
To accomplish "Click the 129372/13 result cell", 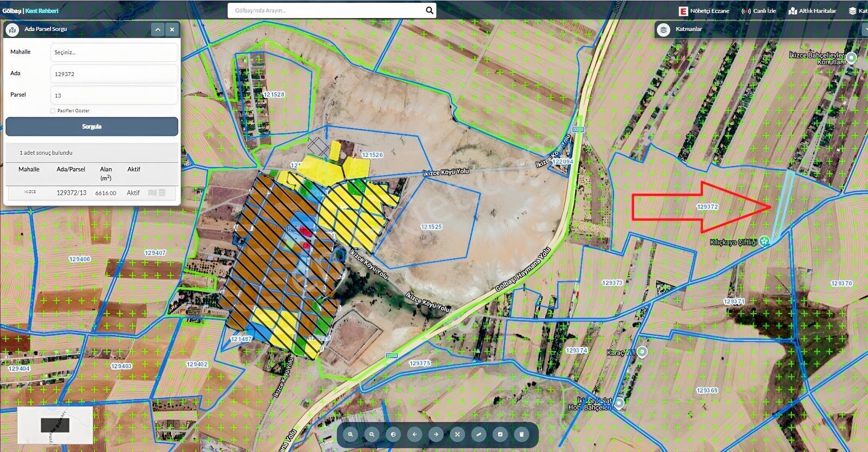I will pos(72,193).
